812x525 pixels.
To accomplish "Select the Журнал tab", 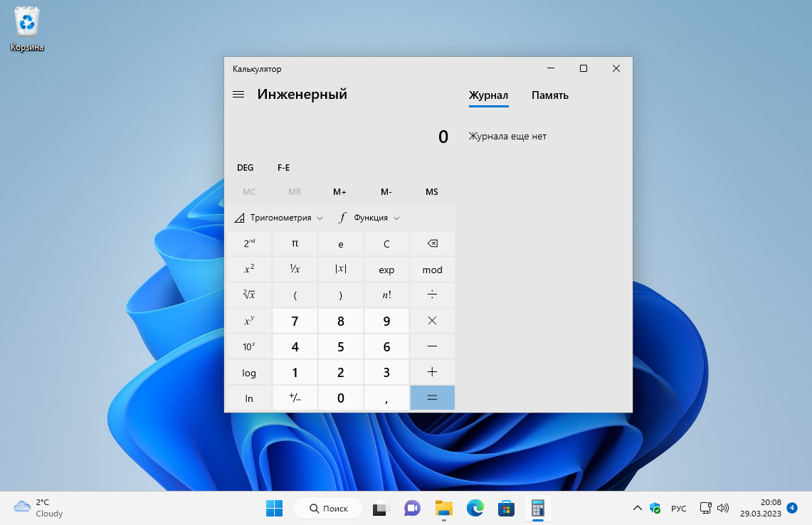I will tap(488, 95).
